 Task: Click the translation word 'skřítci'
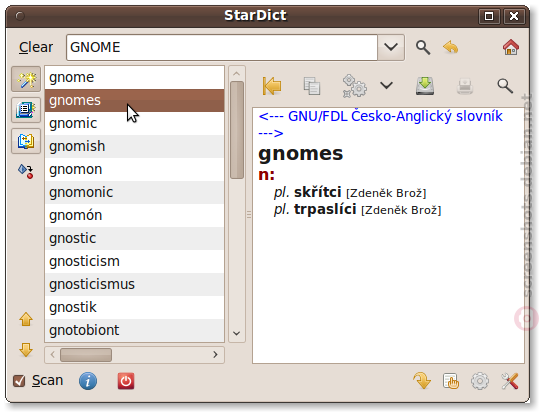tap(318, 192)
